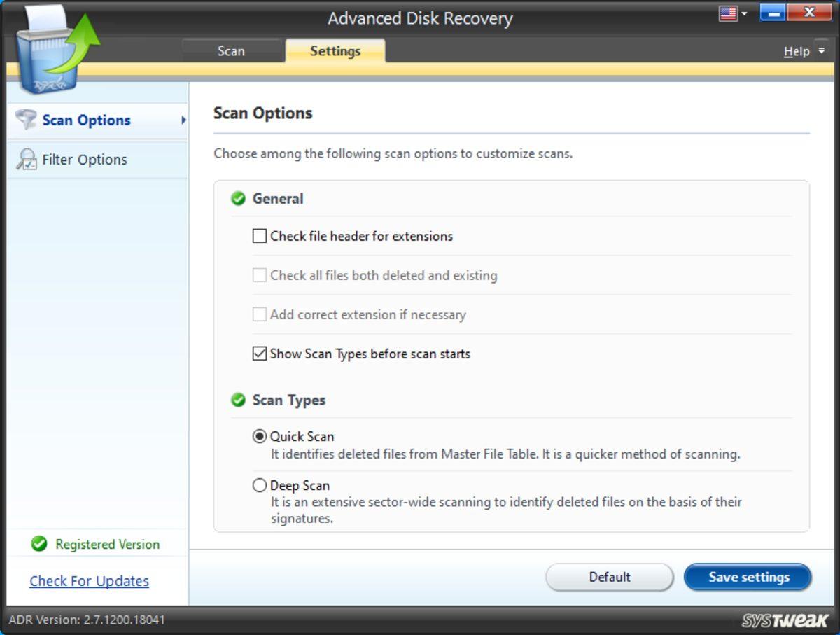
Task: Select the Deep Scan radio option
Action: pyautogui.click(x=260, y=485)
